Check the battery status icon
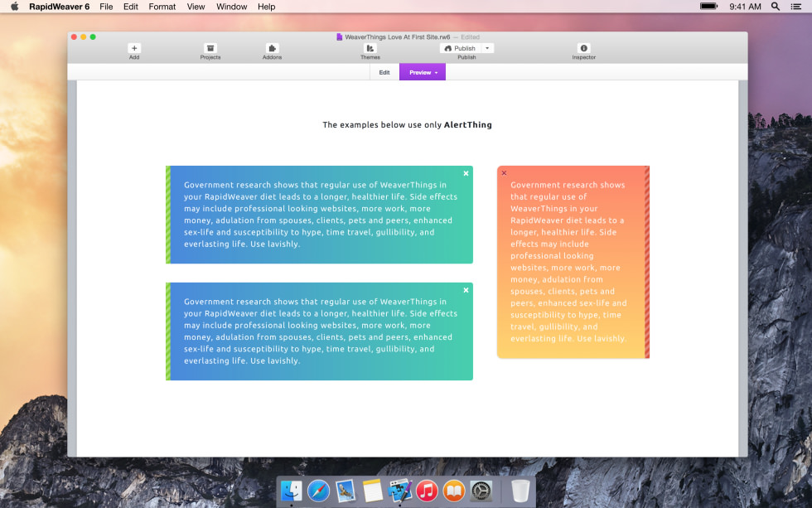The width and height of the screenshot is (812, 508). coord(709,7)
